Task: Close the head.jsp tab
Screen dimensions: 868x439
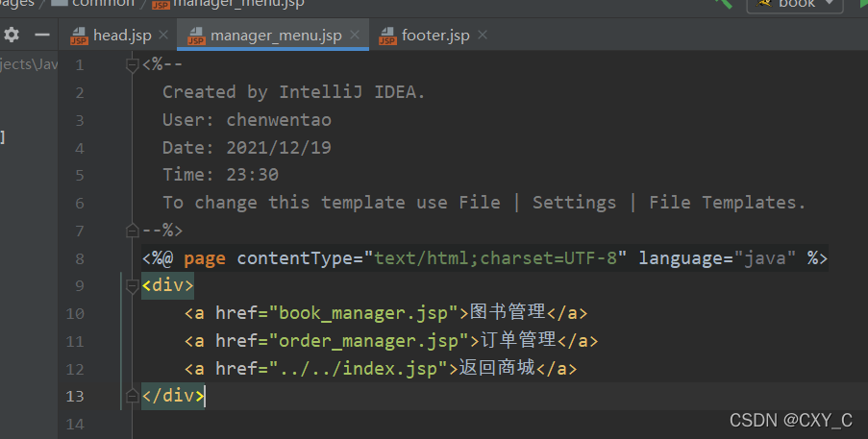Action: coord(163,35)
